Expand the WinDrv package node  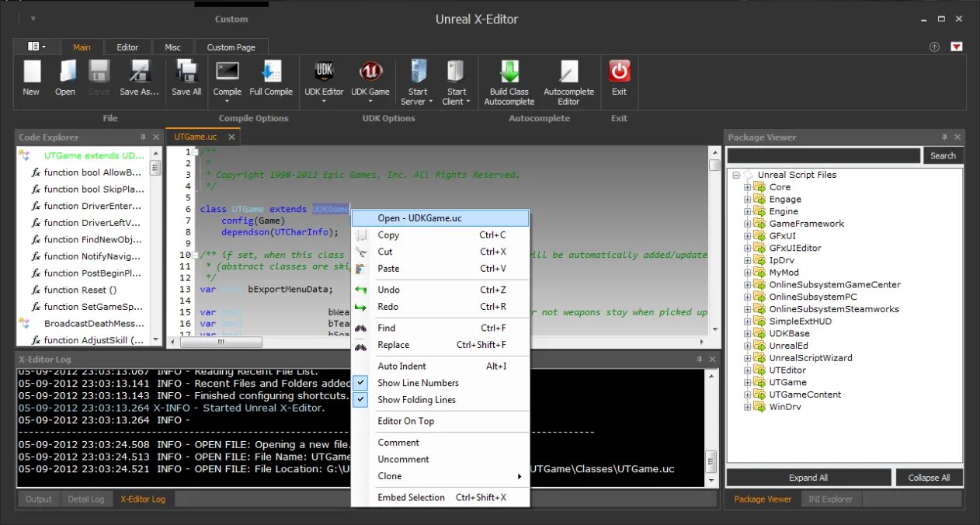[748, 407]
